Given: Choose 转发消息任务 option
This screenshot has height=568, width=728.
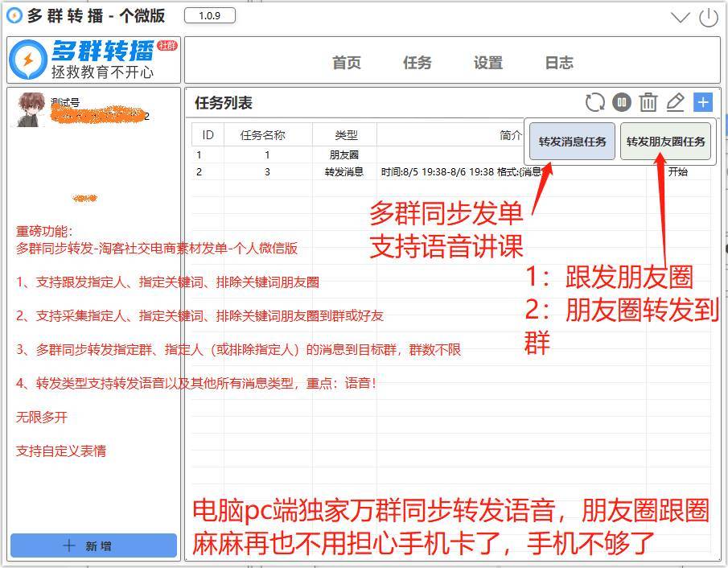Looking at the screenshot, I should point(572,142).
